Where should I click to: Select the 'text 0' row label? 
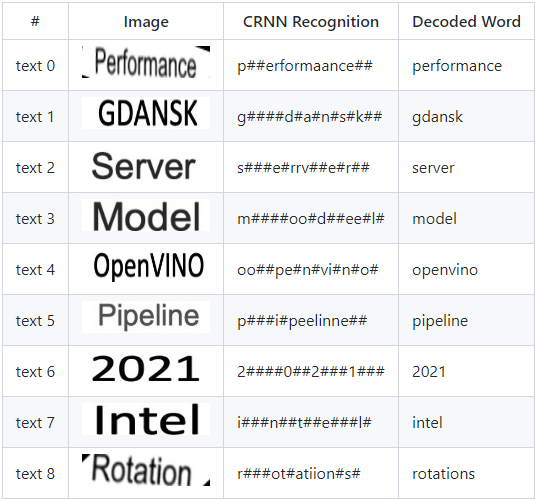click(35, 66)
